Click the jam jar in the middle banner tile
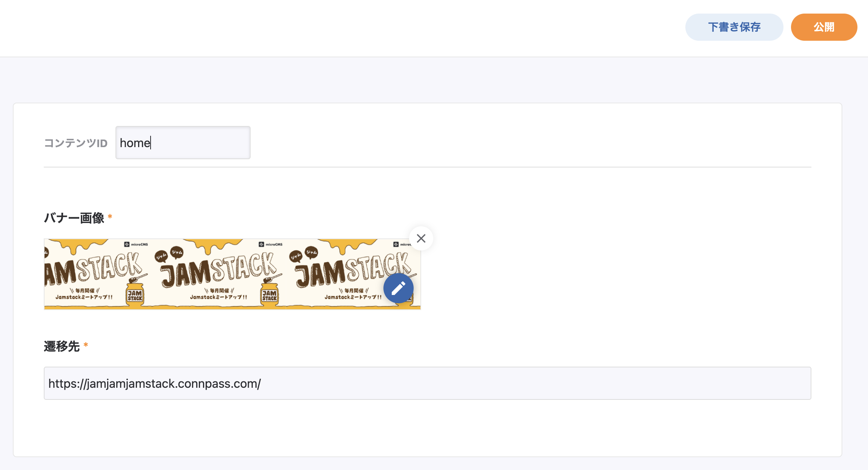 (269, 295)
